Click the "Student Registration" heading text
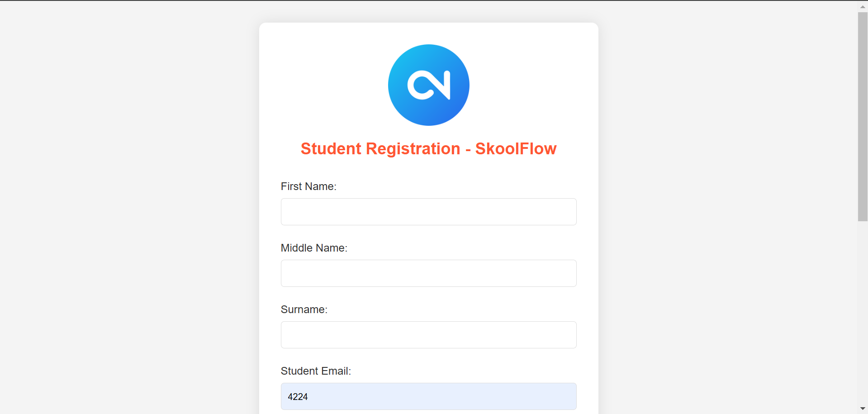Image resolution: width=868 pixels, height=414 pixels. (x=380, y=149)
